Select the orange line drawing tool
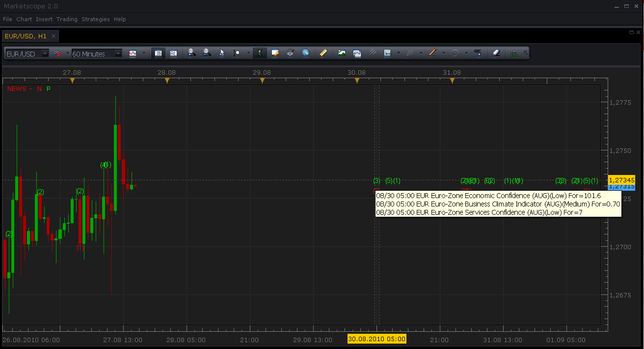This screenshot has width=644, height=349. point(432,53)
